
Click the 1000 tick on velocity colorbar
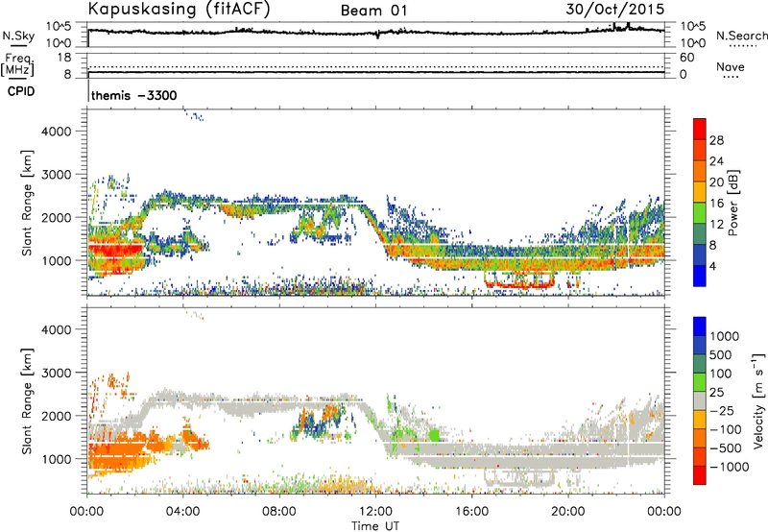click(x=725, y=336)
